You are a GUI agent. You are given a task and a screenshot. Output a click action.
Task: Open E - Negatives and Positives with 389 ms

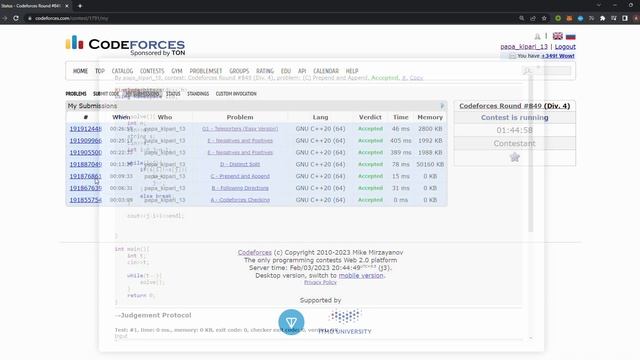[x=240, y=153]
